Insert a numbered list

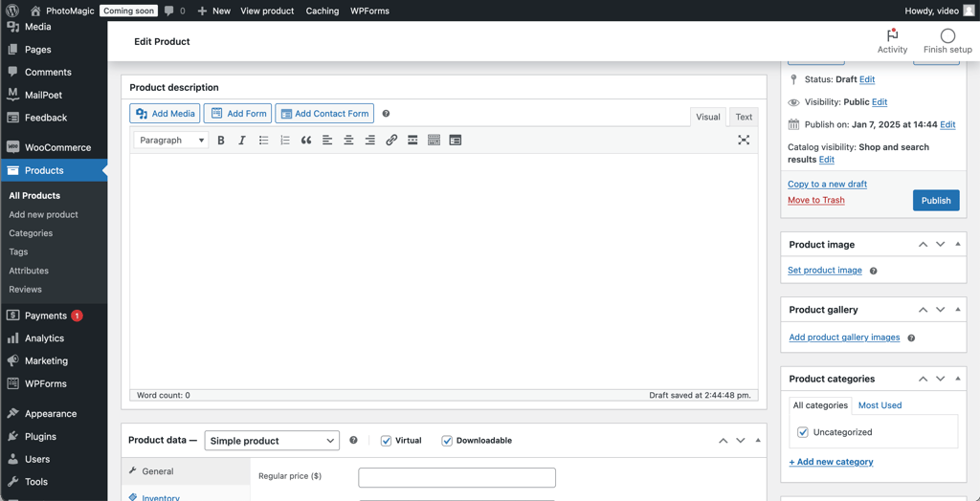285,141
